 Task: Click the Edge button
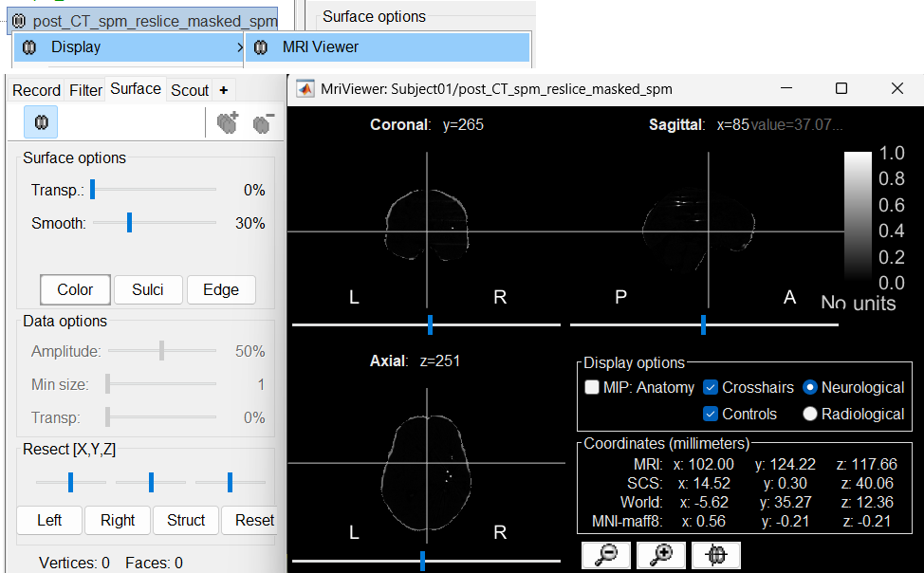point(221,290)
